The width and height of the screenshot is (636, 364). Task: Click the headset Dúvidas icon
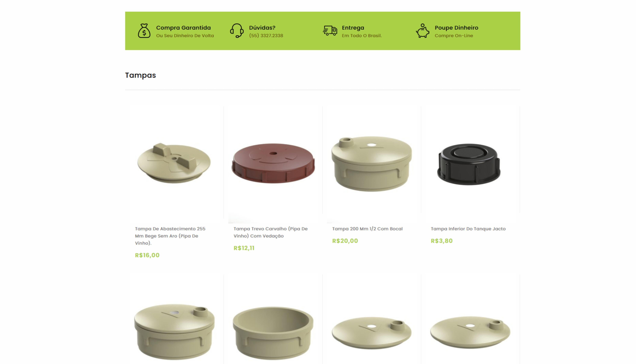pyautogui.click(x=237, y=31)
